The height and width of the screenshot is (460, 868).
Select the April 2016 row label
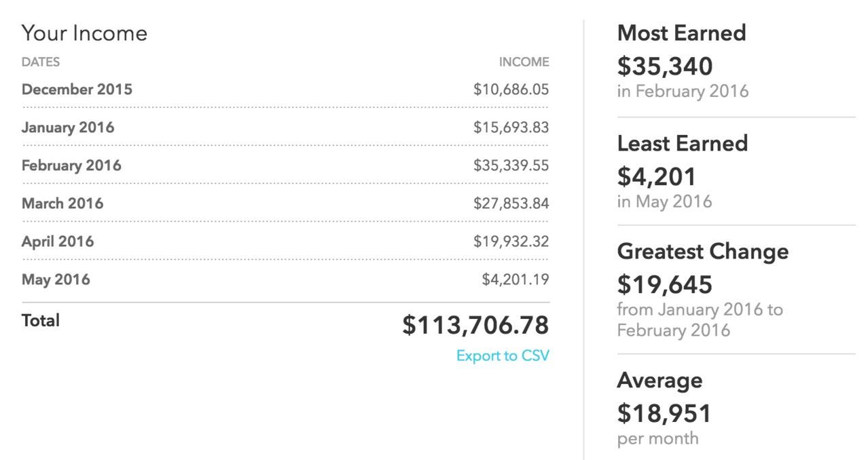pyautogui.click(x=58, y=242)
